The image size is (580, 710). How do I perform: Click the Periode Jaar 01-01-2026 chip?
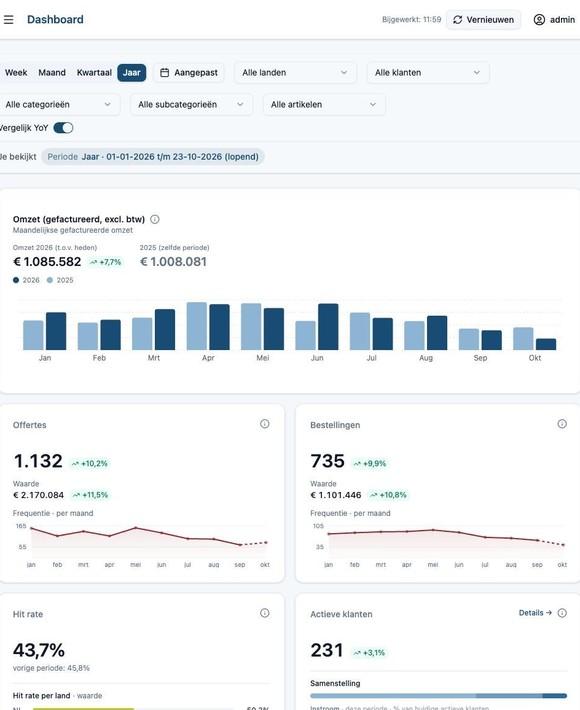(x=153, y=157)
